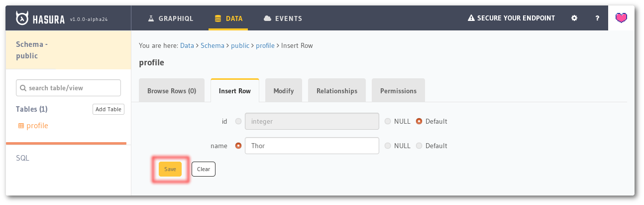The height and width of the screenshot is (205, 644).
Task: Switch to the GraphiQL tab
Action: [170, 18]
